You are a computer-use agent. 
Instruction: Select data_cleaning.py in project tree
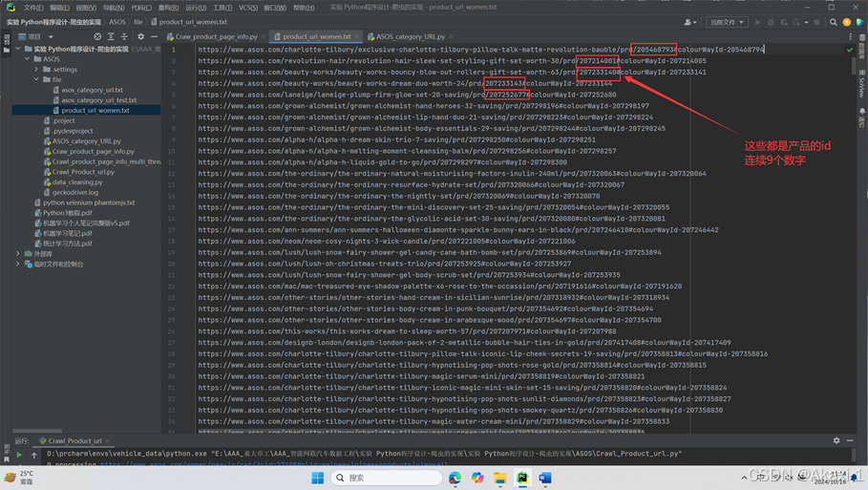pos(77,182)
